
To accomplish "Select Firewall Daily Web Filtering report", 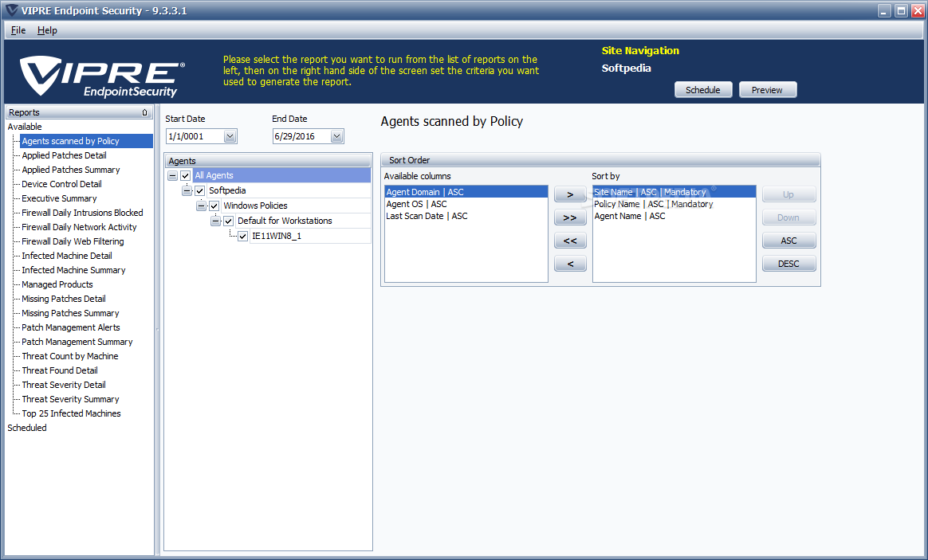I will coord(73,241).
